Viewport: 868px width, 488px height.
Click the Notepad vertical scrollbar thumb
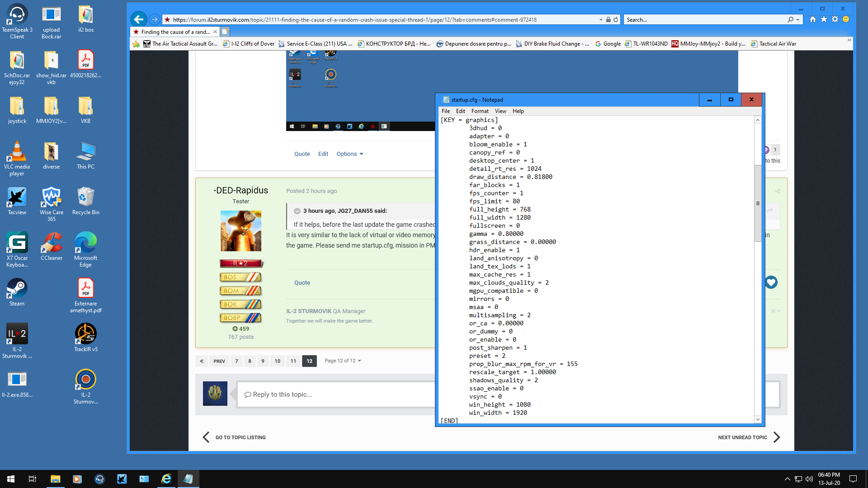pos(758,203)
